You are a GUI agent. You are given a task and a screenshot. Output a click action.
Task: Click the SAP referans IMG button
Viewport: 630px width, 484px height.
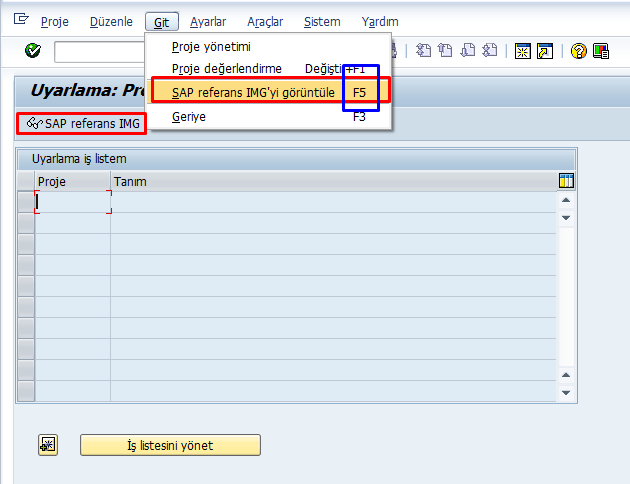pyautogui.click(x=82, y=123)
